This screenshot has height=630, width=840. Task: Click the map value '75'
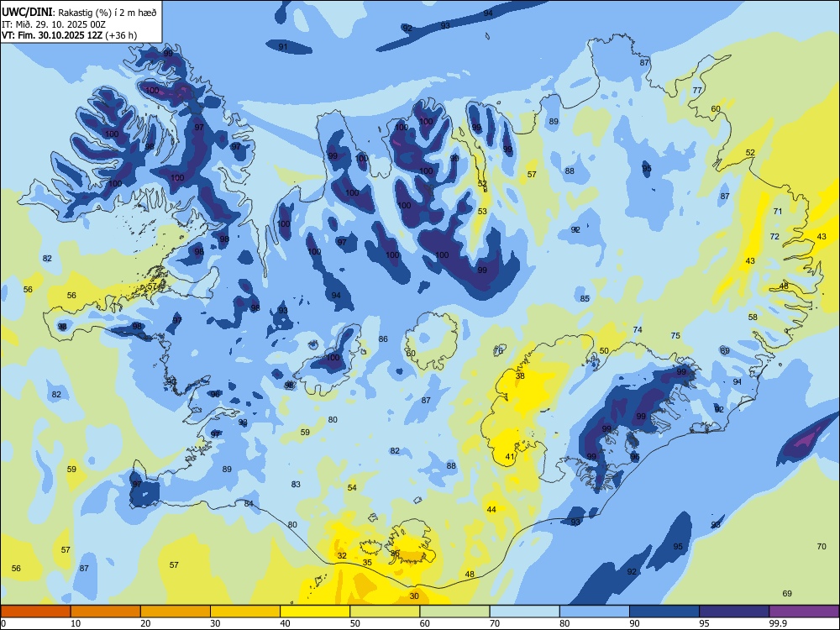pos(675,335)
